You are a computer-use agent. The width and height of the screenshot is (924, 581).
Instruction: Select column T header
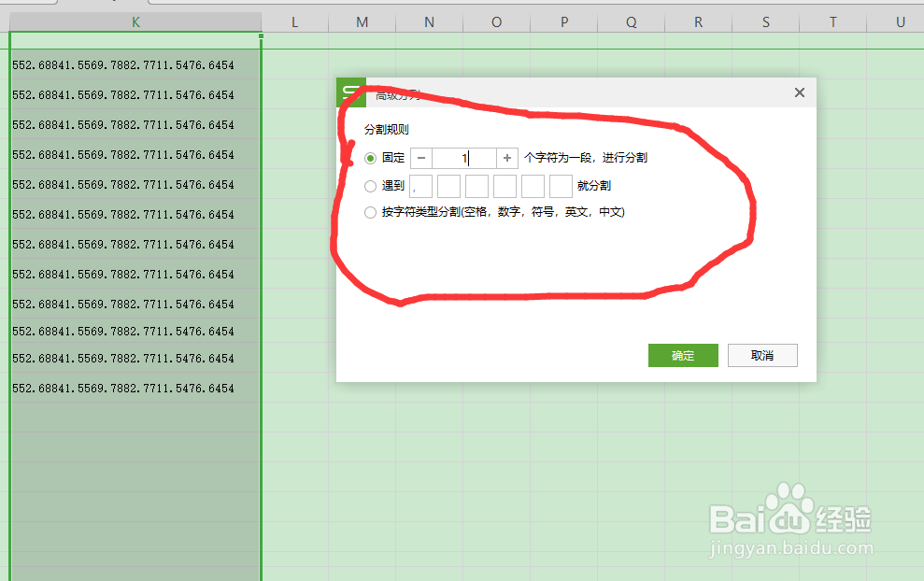(x=832, y=22)
